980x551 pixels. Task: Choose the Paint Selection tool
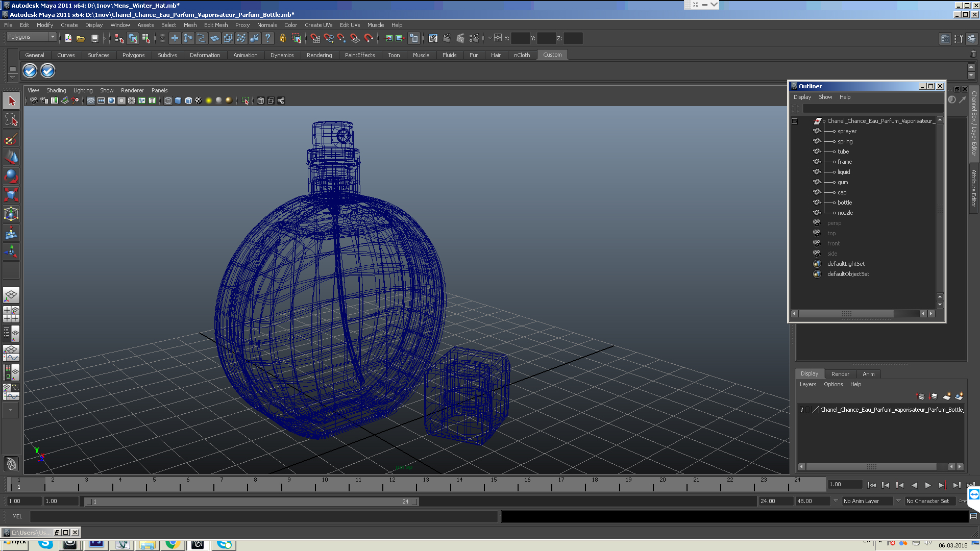pos(11,139)
